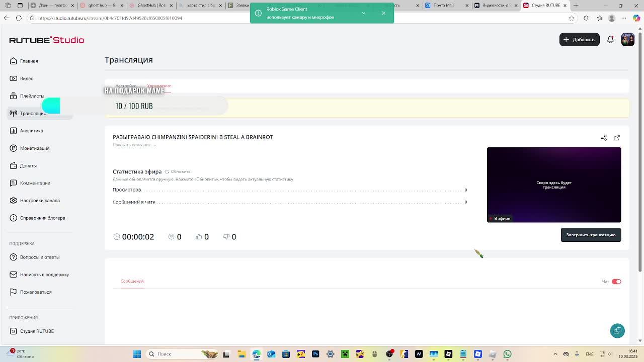Dismiss the Roblox Game Client notification

pyautogui.click(x=383, y=13)
